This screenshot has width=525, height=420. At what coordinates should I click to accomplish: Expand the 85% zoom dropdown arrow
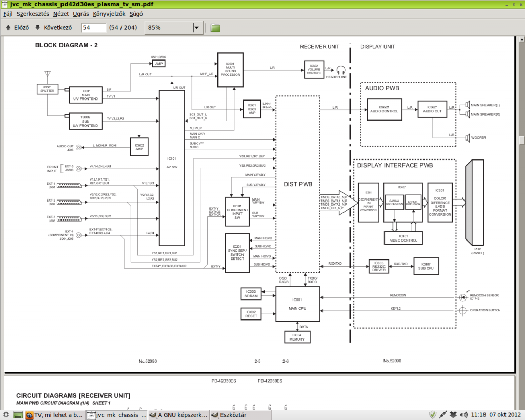[x=196, y=28]
